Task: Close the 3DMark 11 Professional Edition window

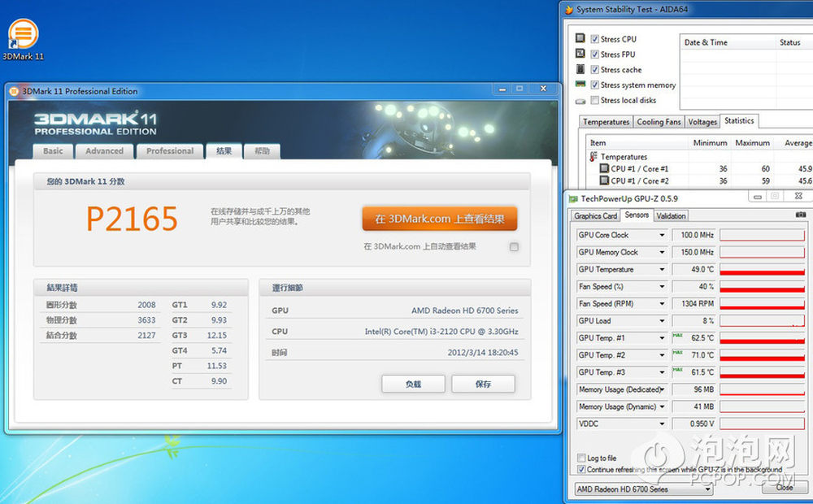Action: coord(543,89)
